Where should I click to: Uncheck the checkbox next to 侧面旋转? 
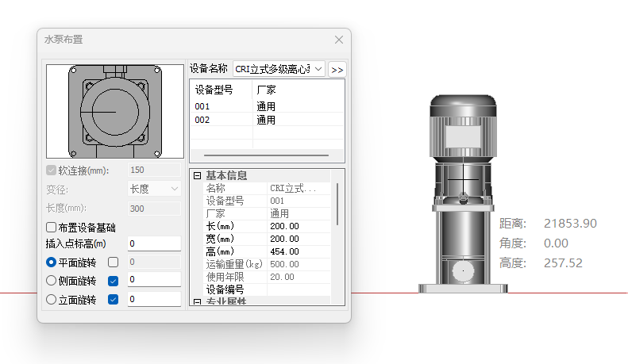coord(114,281)
